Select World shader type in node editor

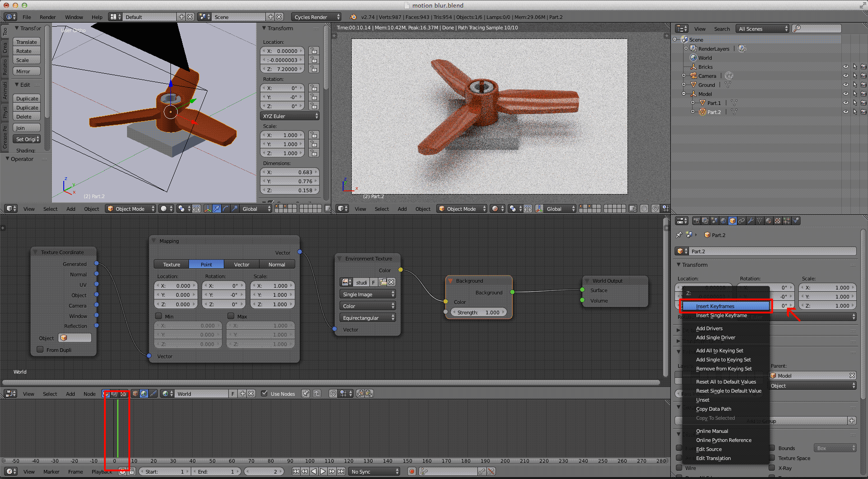click(x=144, y=394)
